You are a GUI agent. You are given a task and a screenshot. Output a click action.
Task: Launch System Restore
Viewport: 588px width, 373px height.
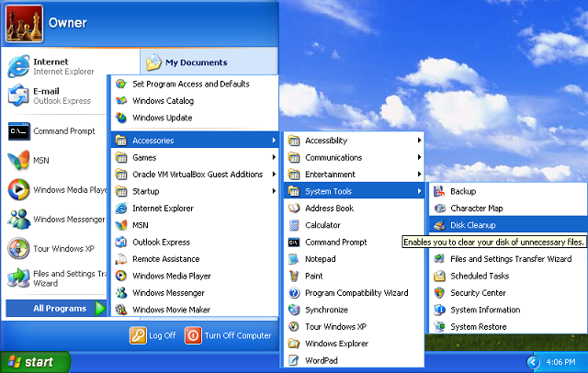(508, 326)
